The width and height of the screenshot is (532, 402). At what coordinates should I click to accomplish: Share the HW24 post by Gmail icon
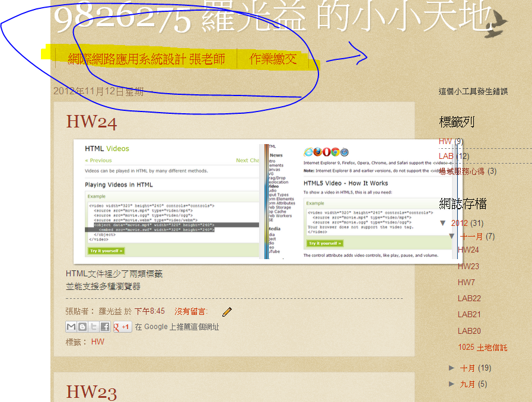[x=71, y=327]
